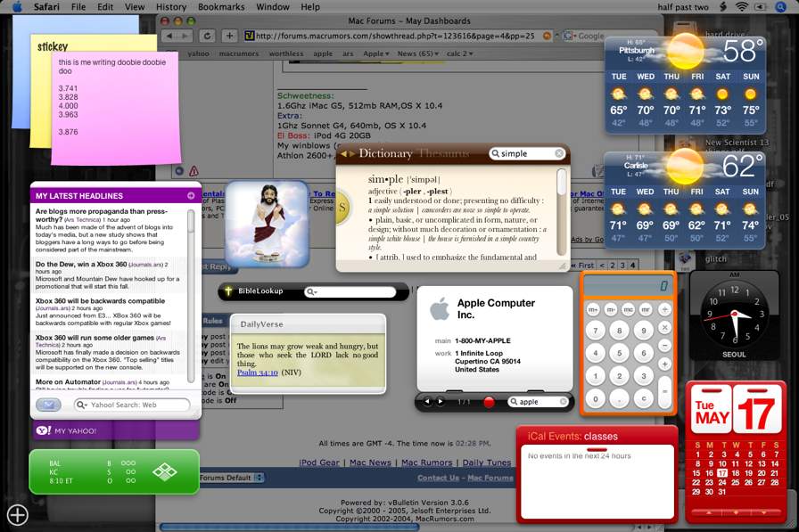Click the Pittsburgh weather sun icon
799x532 pixels.
[x=685, y=51]
